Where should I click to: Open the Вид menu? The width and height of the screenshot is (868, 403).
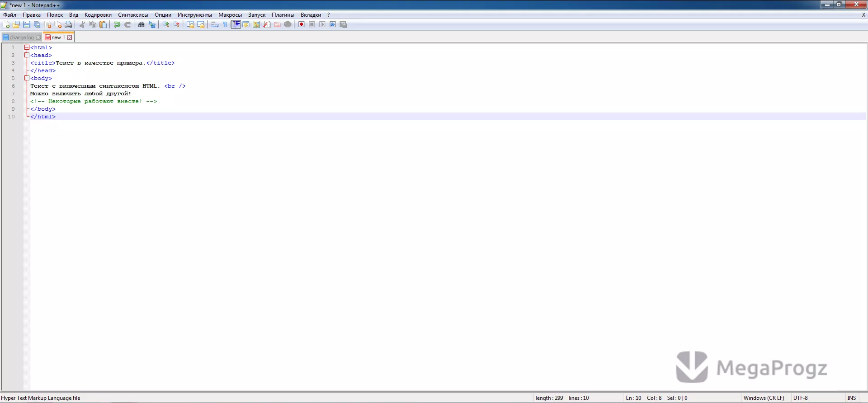(x=74, y=15)
